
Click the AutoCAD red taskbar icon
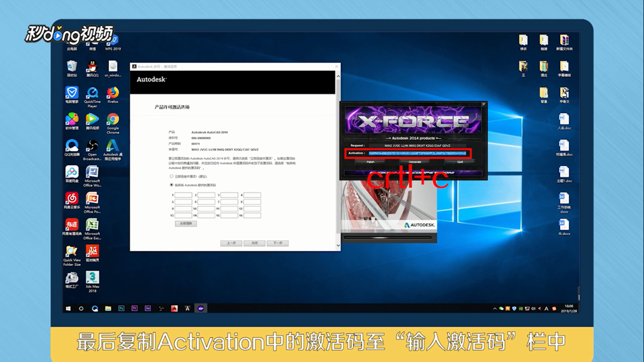[x=174, y=308]
